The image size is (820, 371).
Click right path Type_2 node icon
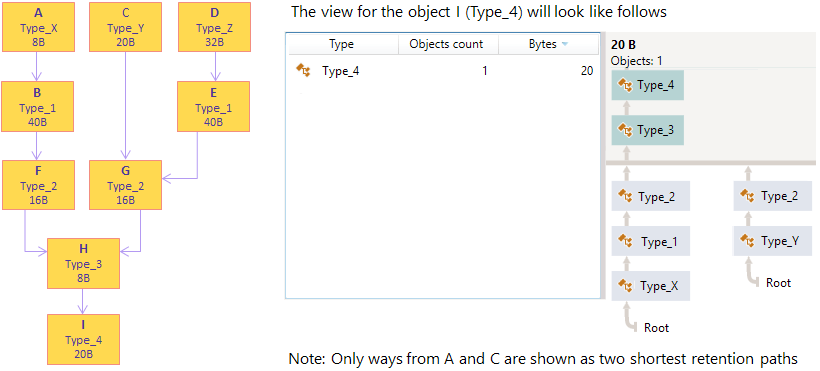(747, 196)
